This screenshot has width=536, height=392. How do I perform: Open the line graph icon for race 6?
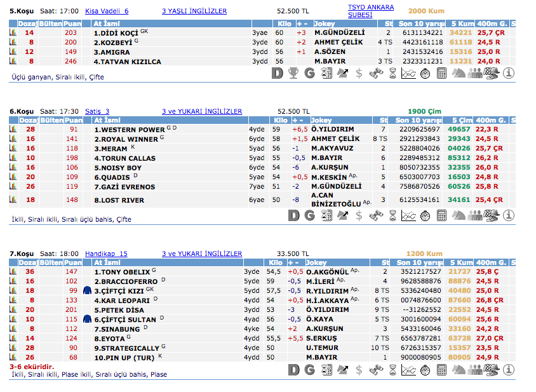pyautogui.click(x=408, y=215)
